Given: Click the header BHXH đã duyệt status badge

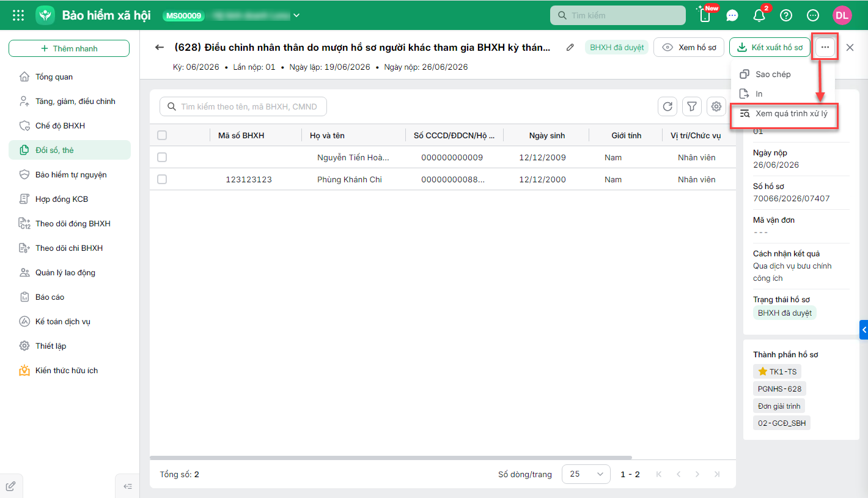Looking at the screenshot, I should (x=616, y=47).
